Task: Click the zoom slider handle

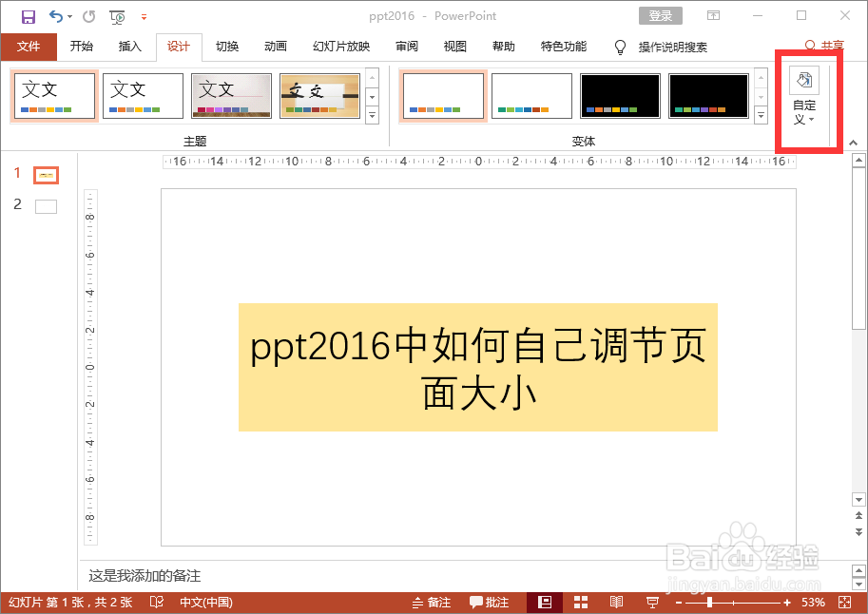Action: pos(709,603)
